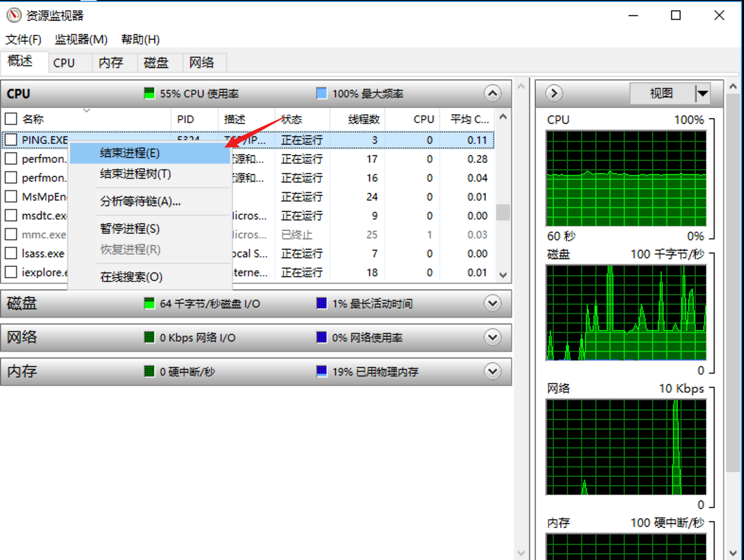Click the main pane scrollbar up arrow
Screen dimensions: 744x560
click(x=521, y=87)
